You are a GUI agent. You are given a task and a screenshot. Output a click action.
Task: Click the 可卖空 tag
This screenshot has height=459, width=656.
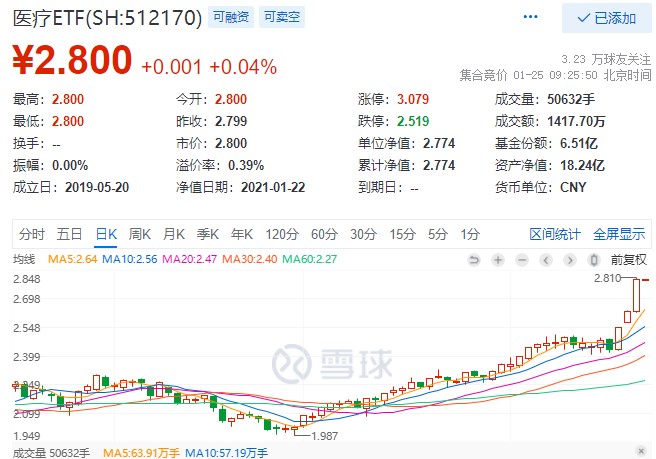click(x=282, y=17)
